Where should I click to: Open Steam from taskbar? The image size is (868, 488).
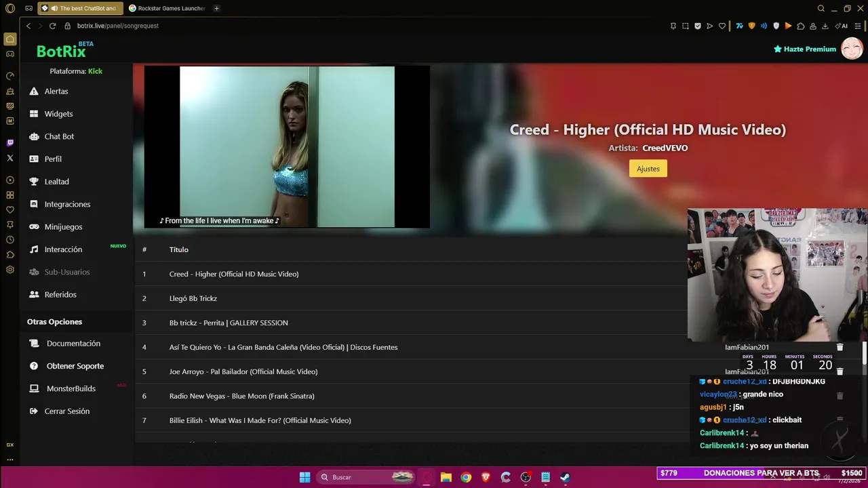[x=565, y=477]
